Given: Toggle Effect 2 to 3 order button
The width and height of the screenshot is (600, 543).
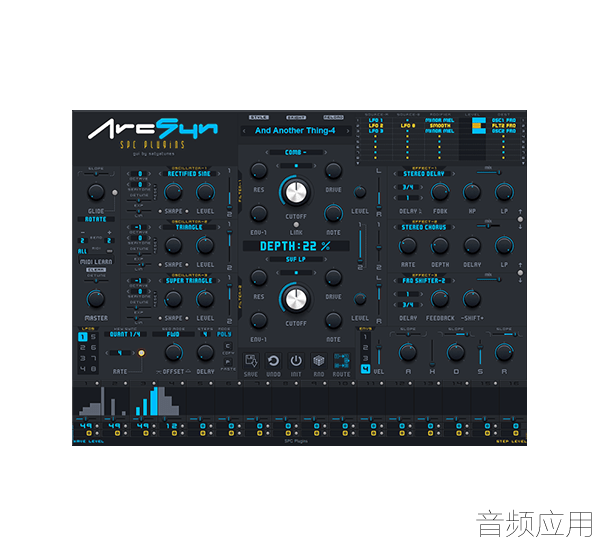Looking at the screenshot, I should pos(520,273).
